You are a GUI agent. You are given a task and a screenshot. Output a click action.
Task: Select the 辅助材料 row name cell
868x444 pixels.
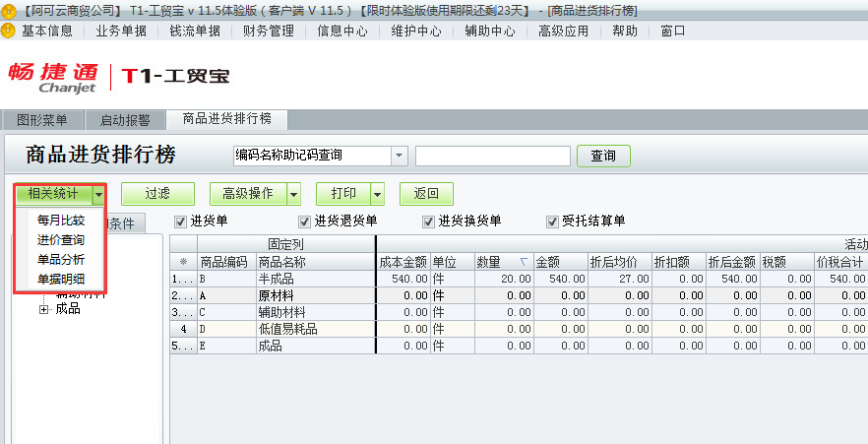[x=316, y=312]
